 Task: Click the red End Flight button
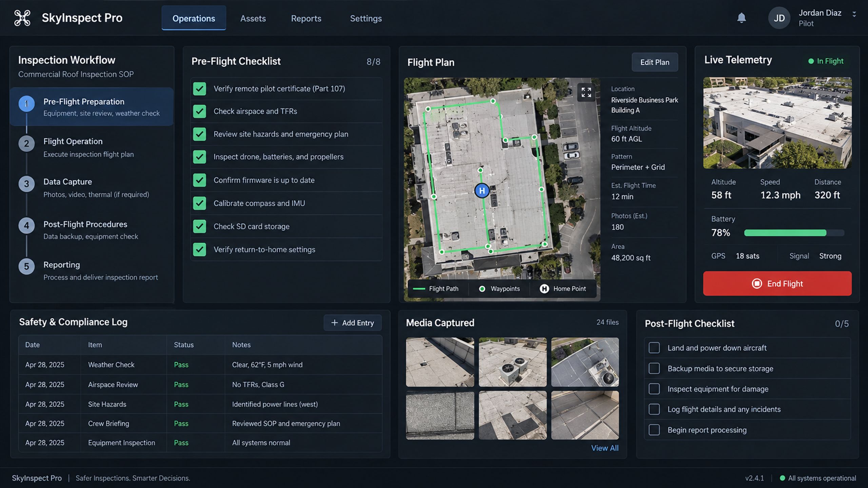pyautogui.click(x=777, y=283)
